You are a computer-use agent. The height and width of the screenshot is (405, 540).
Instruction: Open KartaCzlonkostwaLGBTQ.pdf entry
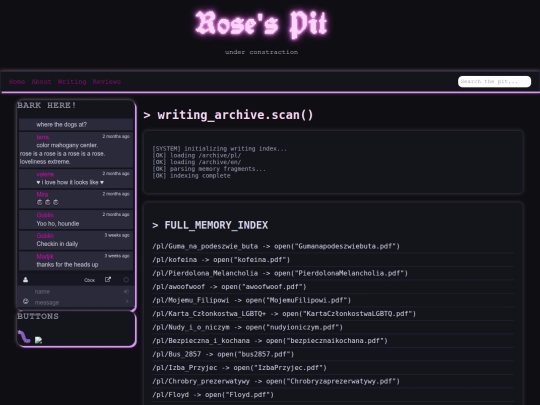pyautogui.click(x=284, y=314)
